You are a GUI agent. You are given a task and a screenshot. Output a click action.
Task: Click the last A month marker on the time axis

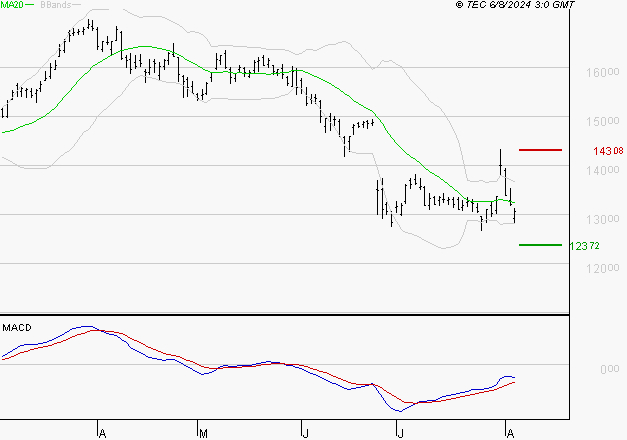point(510,434)
